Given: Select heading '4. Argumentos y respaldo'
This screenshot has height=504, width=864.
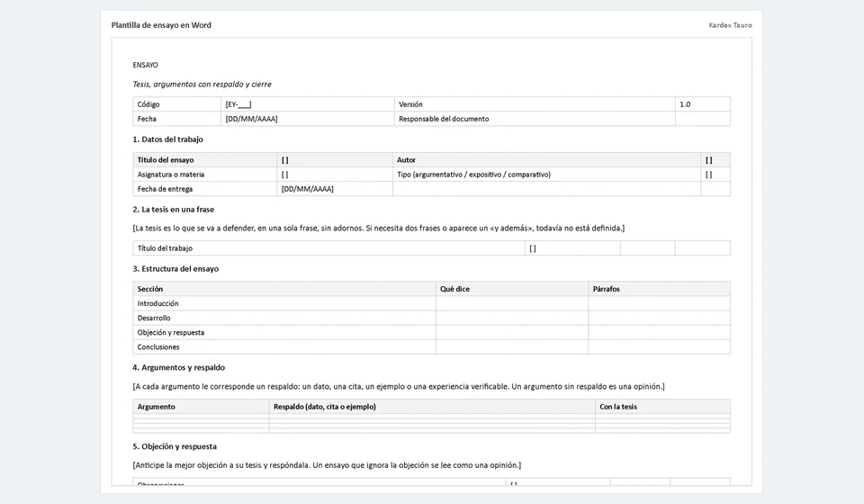Looking at the screenshot, I should pyautogui.click(x=178, y=367).
